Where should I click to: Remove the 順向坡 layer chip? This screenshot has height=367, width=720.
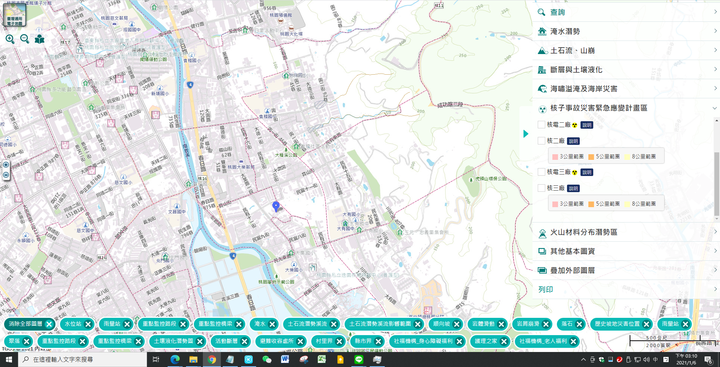[x=458, y=324]
